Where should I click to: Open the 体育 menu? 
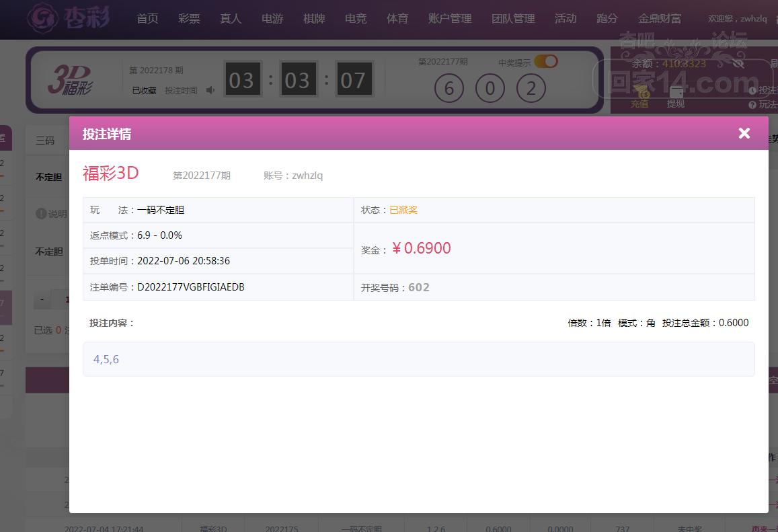397,19
